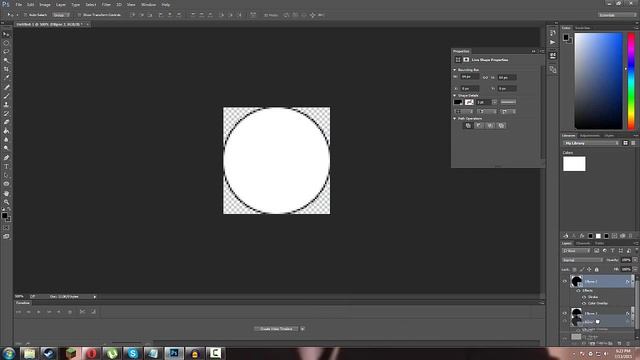The width and height of the screenshot is (640, 360).
Task: Select the Crop tool
Action: (x=6, y=69)
